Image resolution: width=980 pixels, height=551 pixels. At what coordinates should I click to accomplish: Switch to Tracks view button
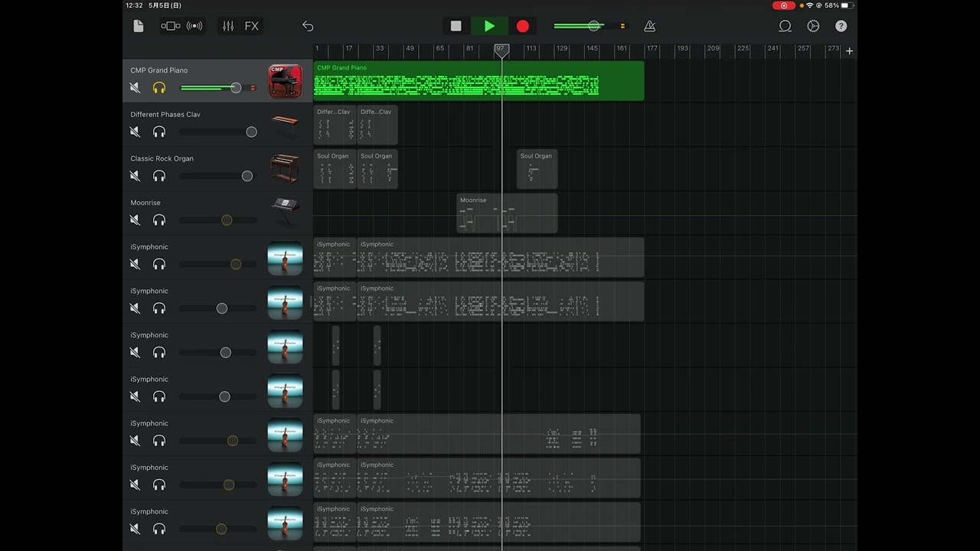click(x=171, y=26)
